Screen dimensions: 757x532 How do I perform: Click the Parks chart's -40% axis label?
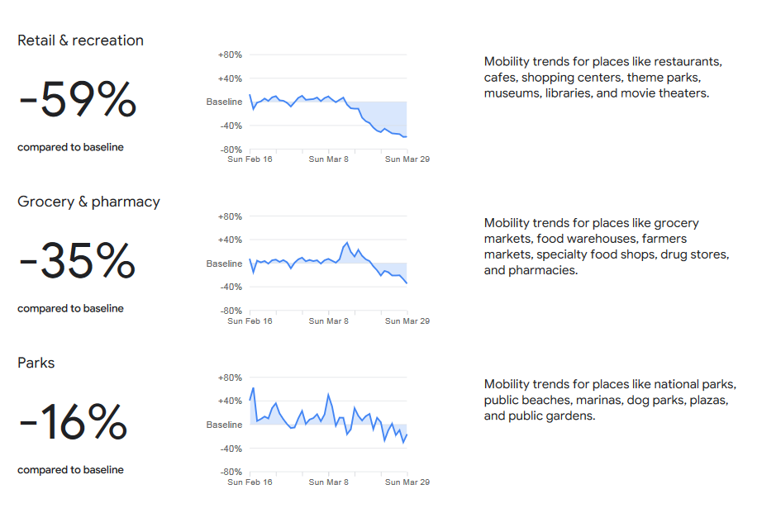(231, 449)
